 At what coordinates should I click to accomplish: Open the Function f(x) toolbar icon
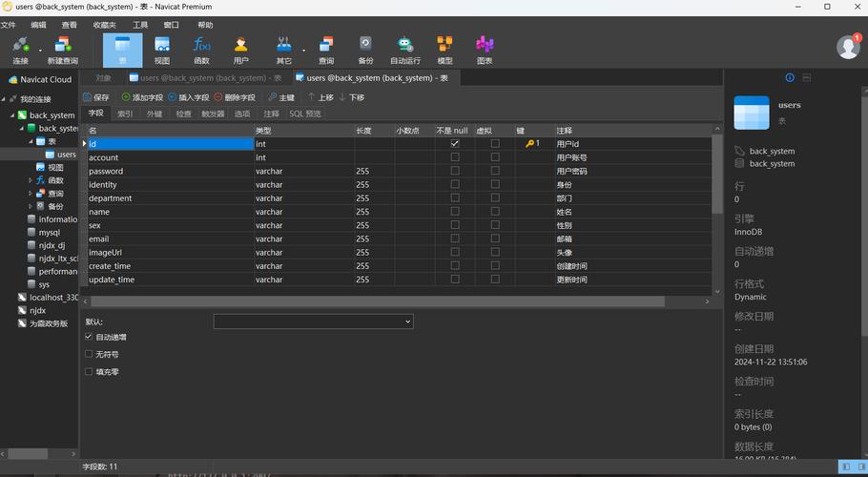coord(201,50)
